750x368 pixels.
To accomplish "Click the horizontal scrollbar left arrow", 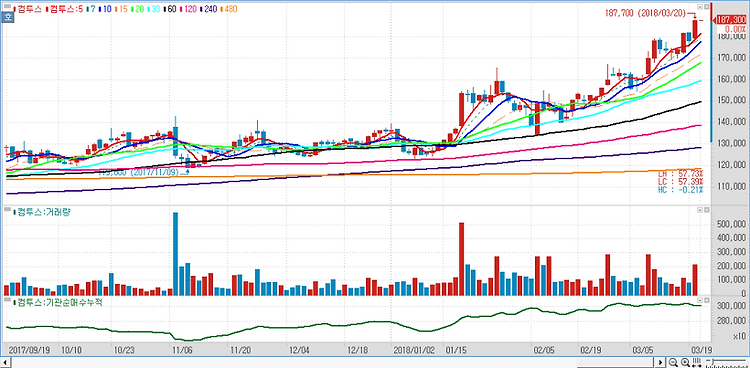I will click(x=6, y=362).
